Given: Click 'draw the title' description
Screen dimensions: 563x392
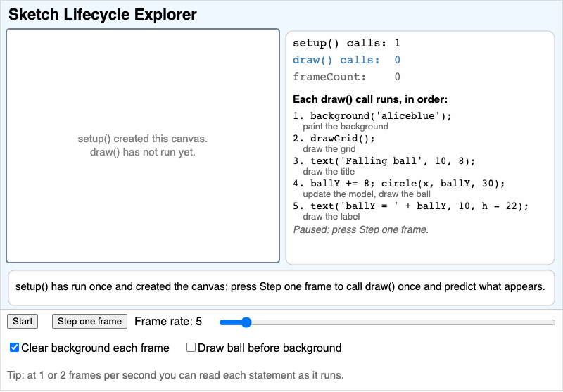Looking at the screenshot, I should click(x=329, y=172).
